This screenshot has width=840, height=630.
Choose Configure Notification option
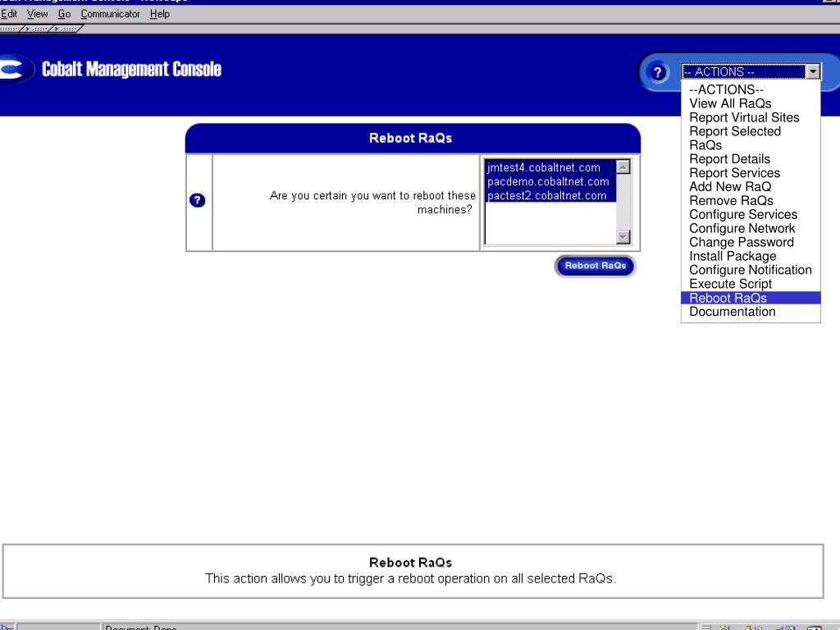tap(751, 271)
